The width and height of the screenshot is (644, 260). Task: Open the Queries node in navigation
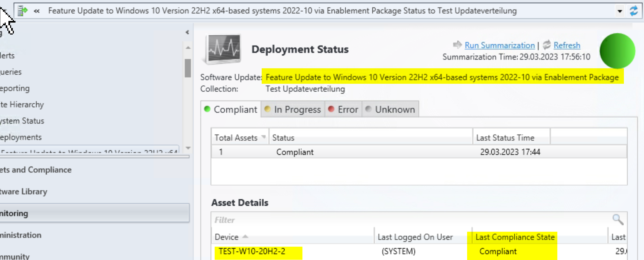11,72
